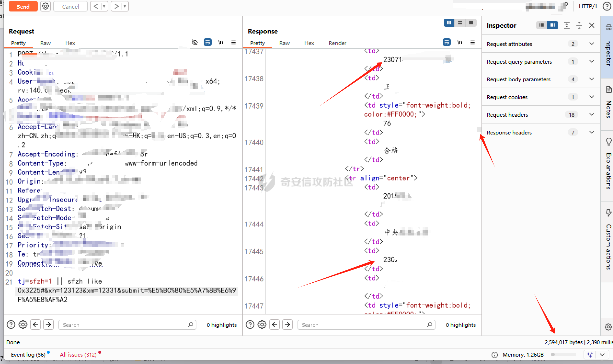Dock Inspector panel to the right layout icon
The width and height of the screenshot is (613, 364).
(x=552, y=25)
